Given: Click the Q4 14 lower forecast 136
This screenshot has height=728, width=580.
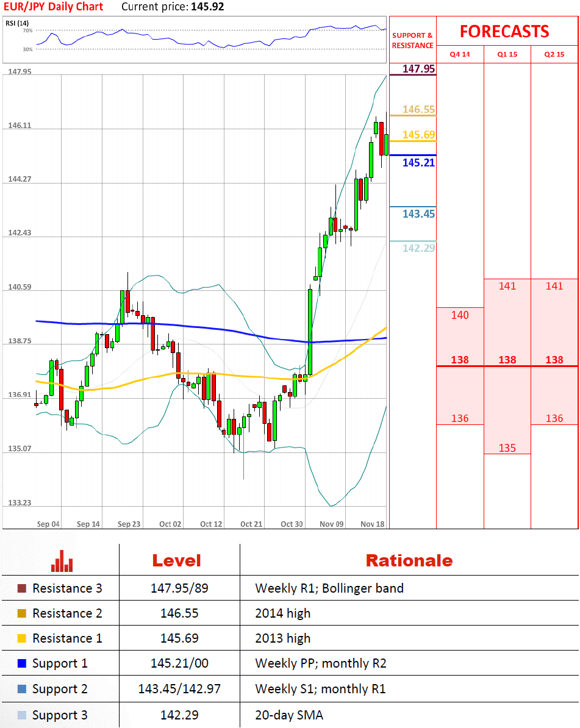Looking at the screenshot, I should click(x=460, y=418).
